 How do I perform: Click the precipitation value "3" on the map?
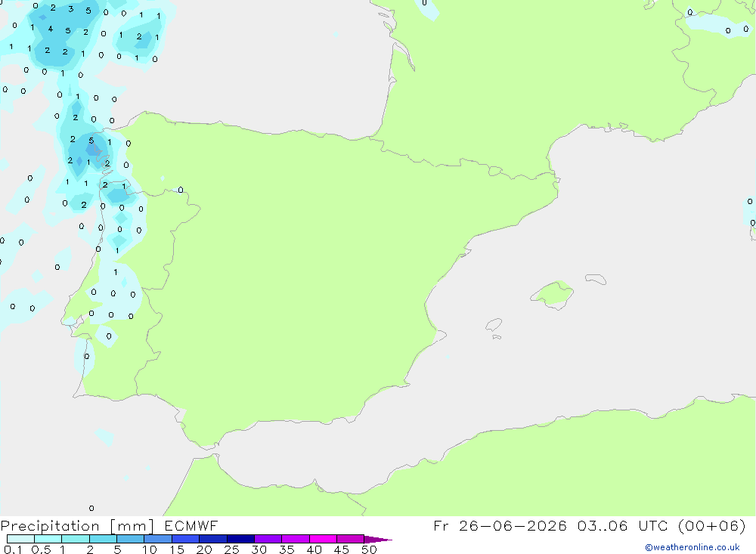[x=71, y=8]
